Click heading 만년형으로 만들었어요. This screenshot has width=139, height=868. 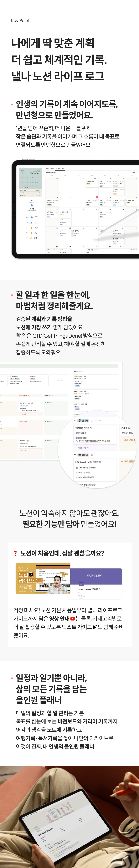pyautogui.click(x=54, y=115)
